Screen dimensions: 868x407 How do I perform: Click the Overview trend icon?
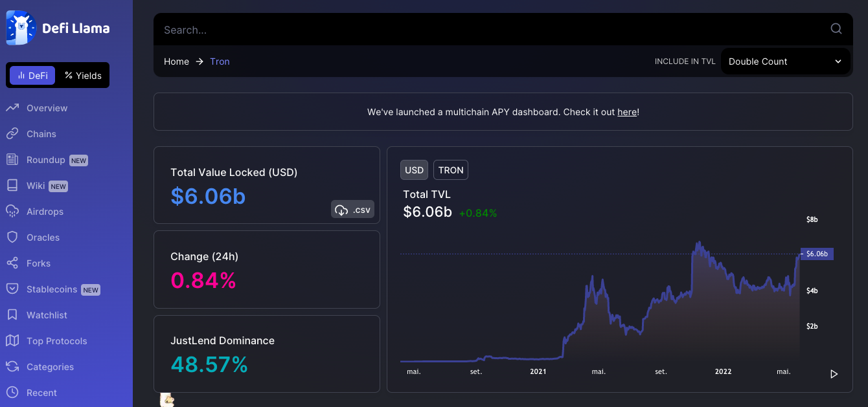pyautogui.click(x=12, y=108)
